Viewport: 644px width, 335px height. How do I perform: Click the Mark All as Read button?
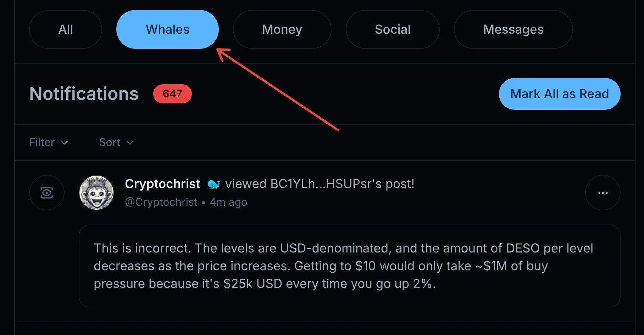click(559, 93)
